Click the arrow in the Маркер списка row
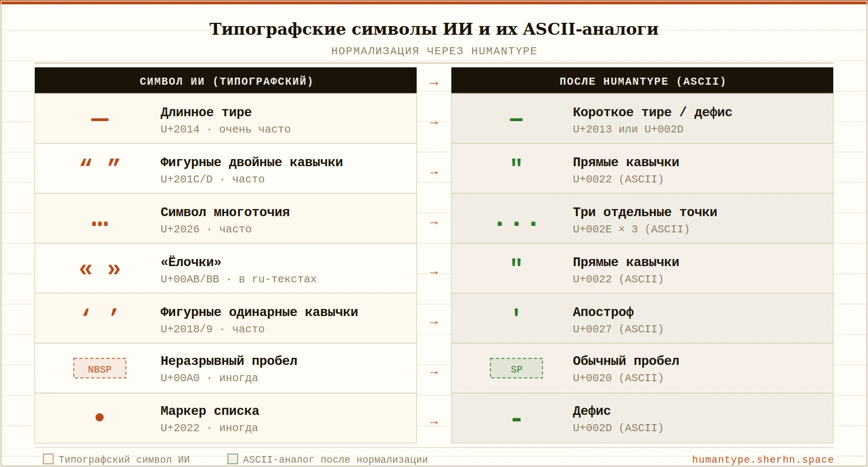The width and height of the screenshot is (868, 467). 434,422
